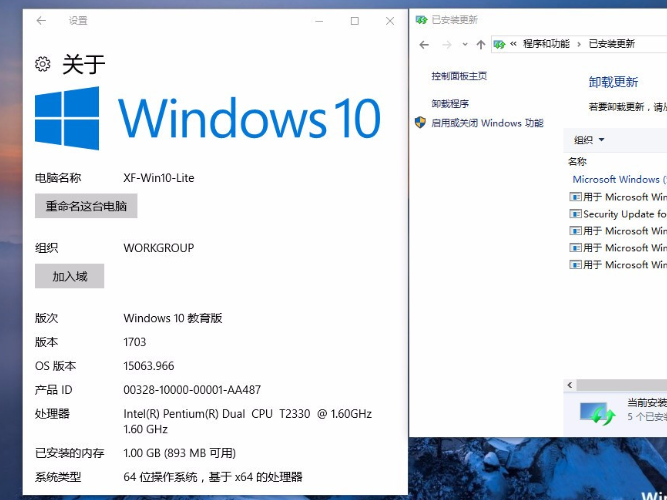Screen dimensions: 667x500
Task: Open the 卸载程序 link
Action: (x=450, y=104)
